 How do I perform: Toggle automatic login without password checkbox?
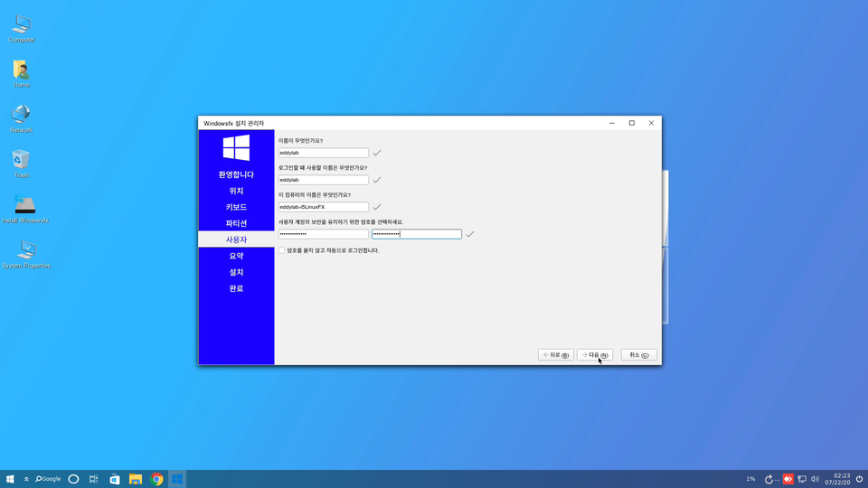pyautogui.click(x=282, y=250)
